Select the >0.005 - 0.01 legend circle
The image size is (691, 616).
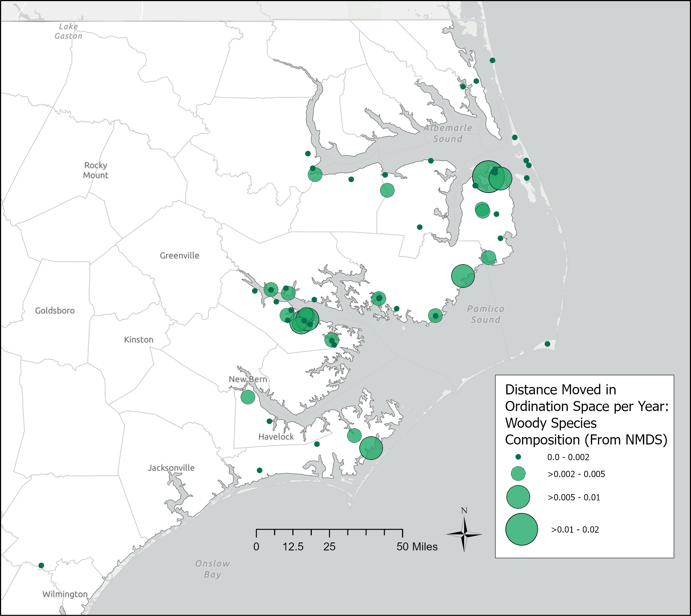pos(518,497)
